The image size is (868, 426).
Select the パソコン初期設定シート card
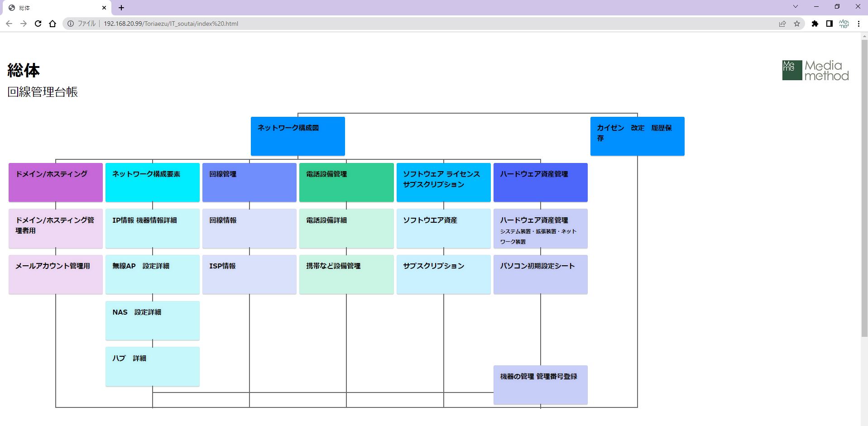pos(540,274)
